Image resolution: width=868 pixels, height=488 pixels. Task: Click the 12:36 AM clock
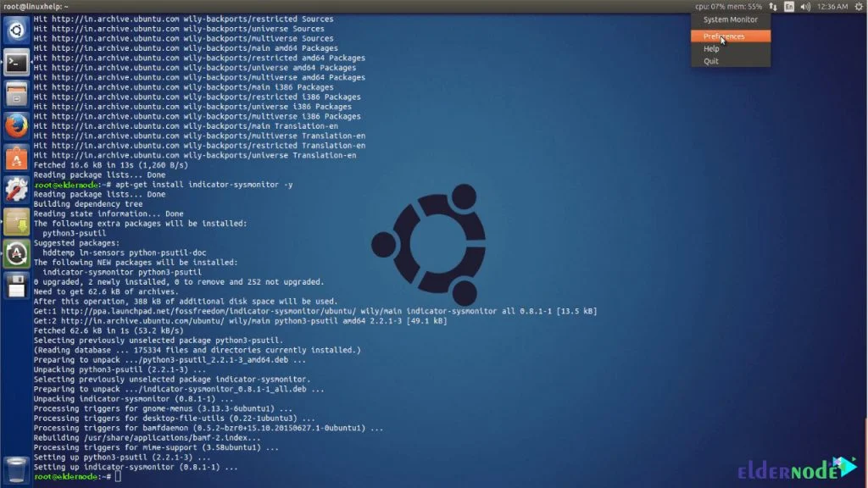point(833,6)
